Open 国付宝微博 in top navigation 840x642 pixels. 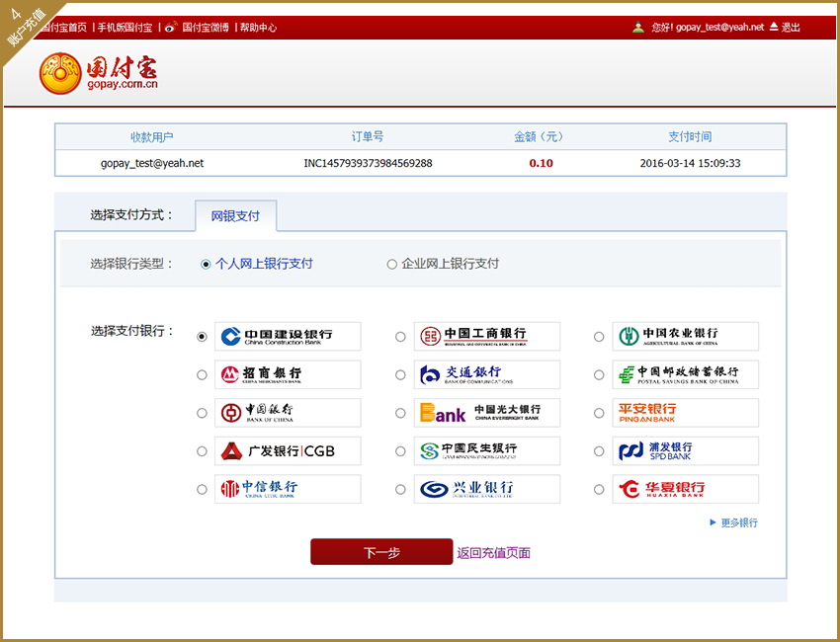pos(206,28)
